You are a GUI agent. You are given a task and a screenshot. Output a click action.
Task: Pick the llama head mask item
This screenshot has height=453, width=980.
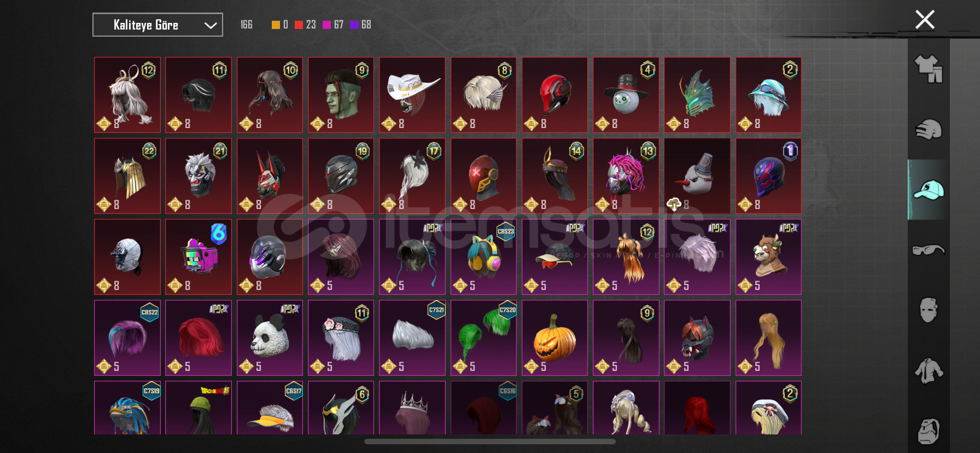pyautogui.click(x=768, y=257)
